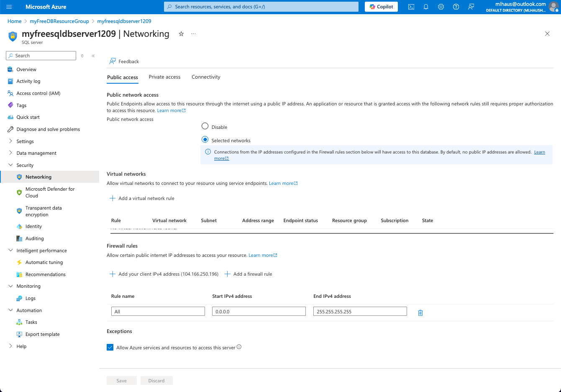Click the disabled Save button
The height and width of the screenshot is (392, 561).
click(122, 381)
